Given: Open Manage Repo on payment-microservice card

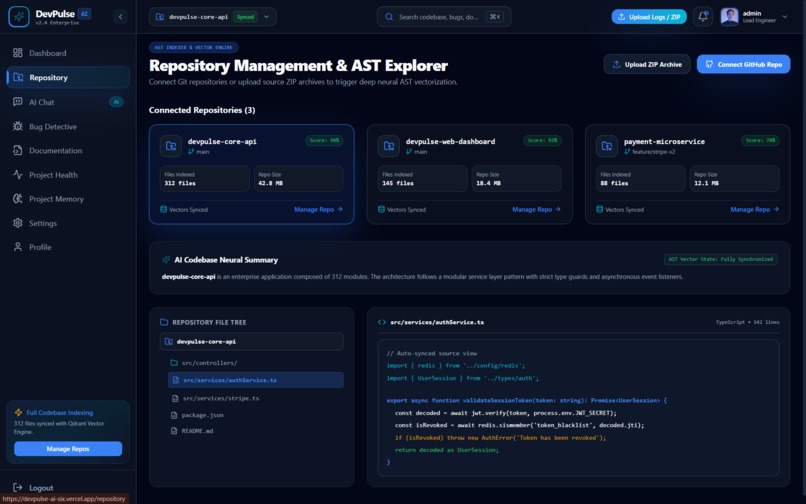Looking at the screenshot, I should (x=755, y=209).
